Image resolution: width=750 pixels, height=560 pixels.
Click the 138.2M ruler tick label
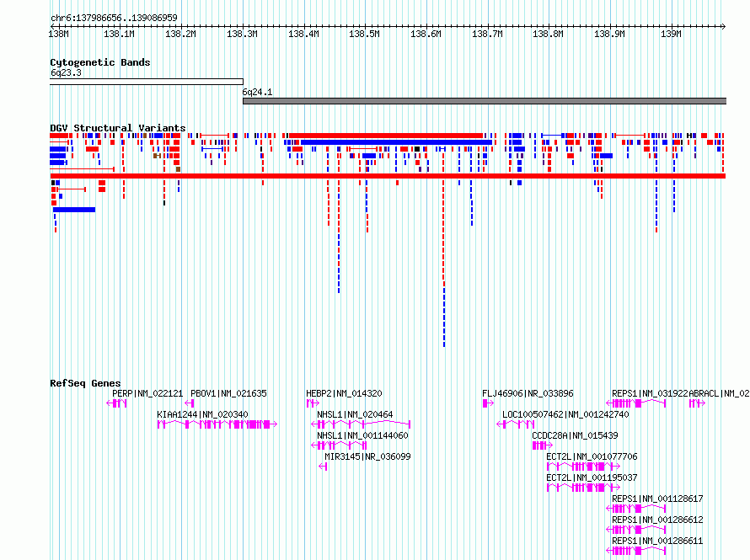[x=180, y=34]
